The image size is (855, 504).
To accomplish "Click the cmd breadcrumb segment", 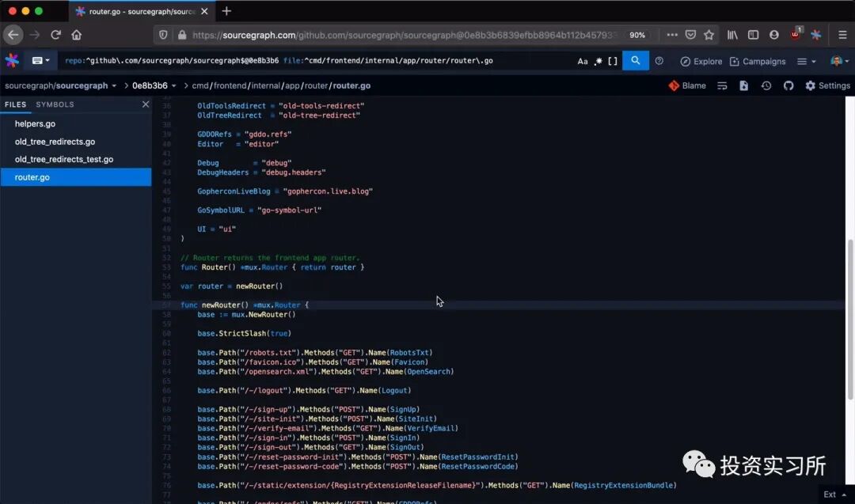I will [200, 85].
